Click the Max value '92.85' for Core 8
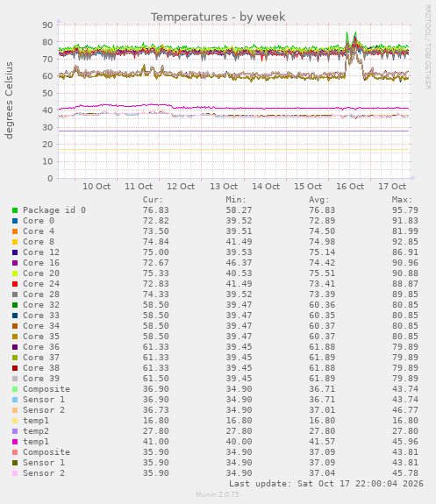Image resolution: width=436 pixels, height=504 pixels. (405, 242)
